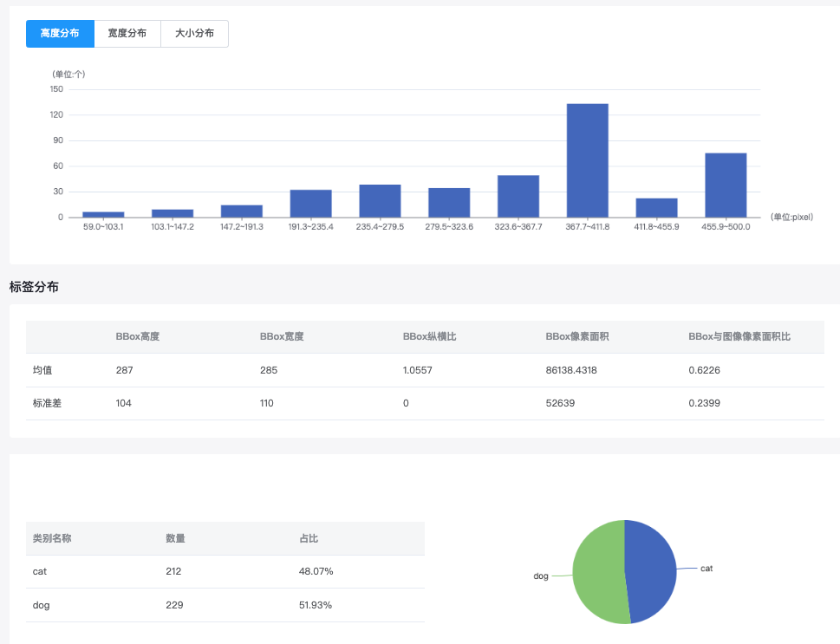Click dog percentage 51.93%
This screenshot has width=840, height=644.
point(316,605)
